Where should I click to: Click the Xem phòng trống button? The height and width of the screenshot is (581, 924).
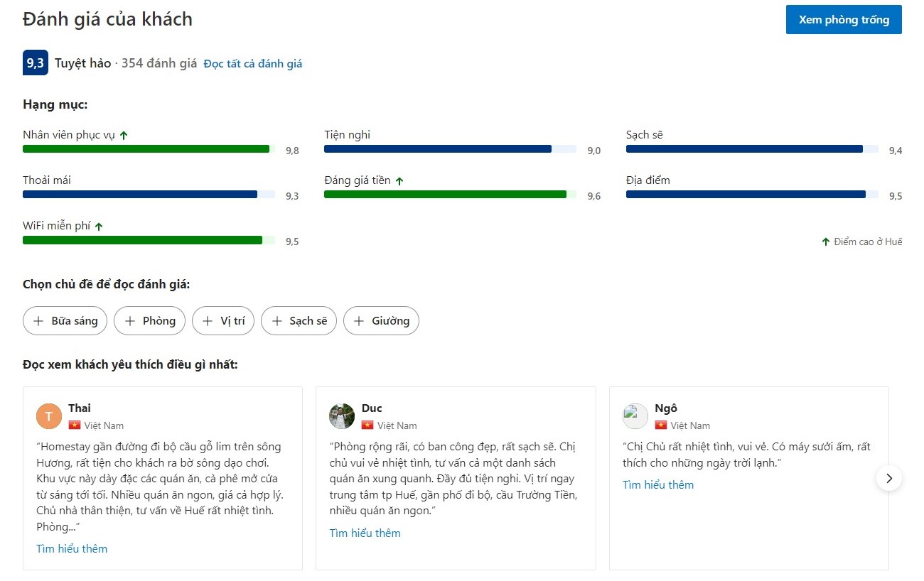[x=844, y=20]
